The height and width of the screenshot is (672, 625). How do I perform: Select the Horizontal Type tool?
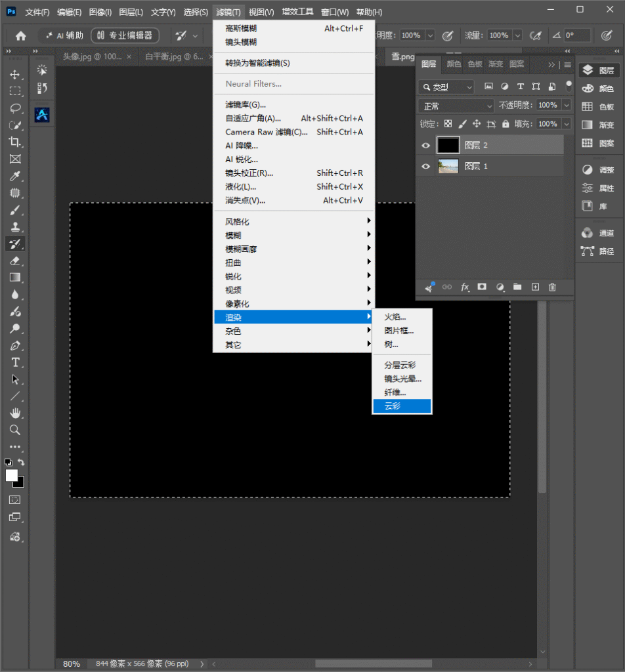point(15,362)
